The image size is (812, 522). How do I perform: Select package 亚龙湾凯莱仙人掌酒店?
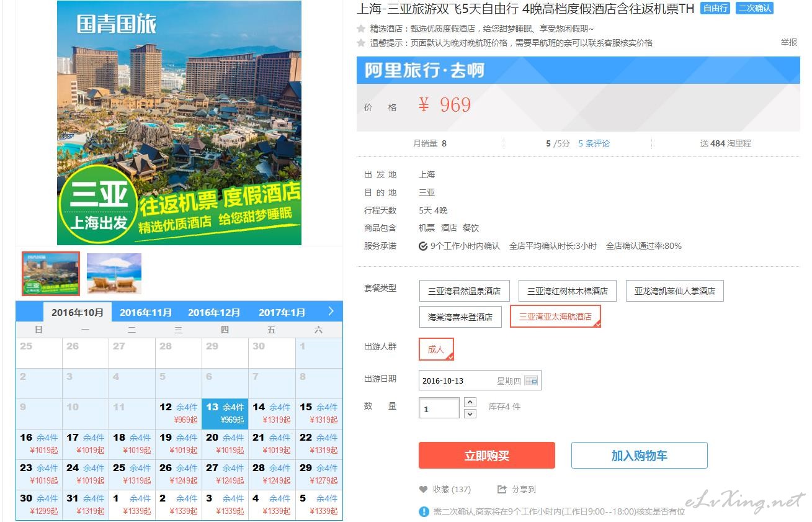pos(674,290)
